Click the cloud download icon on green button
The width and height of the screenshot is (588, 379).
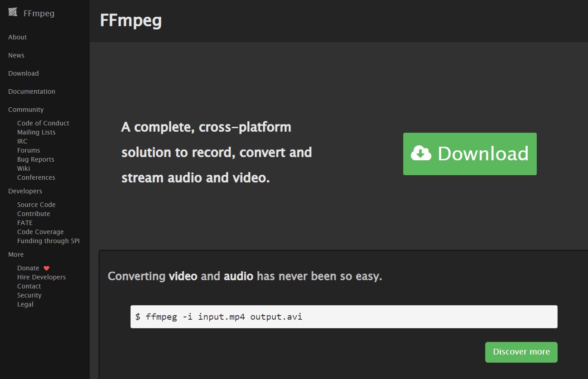pyautogui.click(x=421, y=154)
